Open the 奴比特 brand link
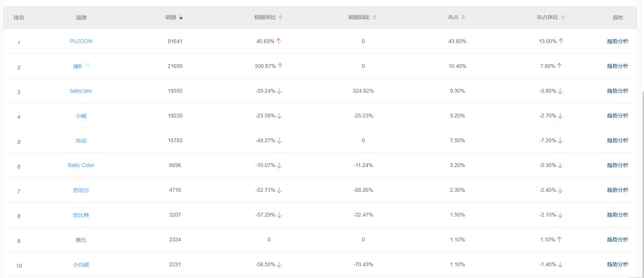This screenshot has height=278, width=644. tap(81, 215)
